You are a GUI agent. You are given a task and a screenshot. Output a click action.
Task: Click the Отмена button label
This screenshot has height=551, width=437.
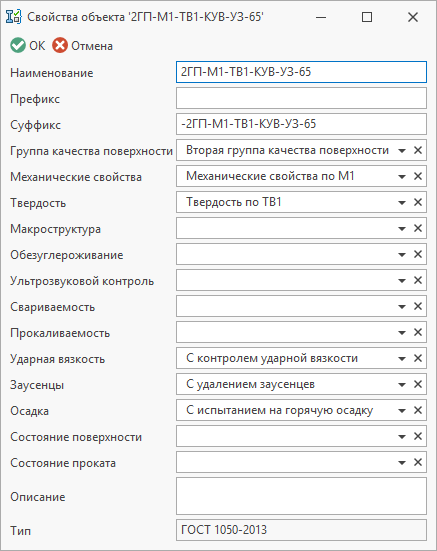tap(92, 46)
